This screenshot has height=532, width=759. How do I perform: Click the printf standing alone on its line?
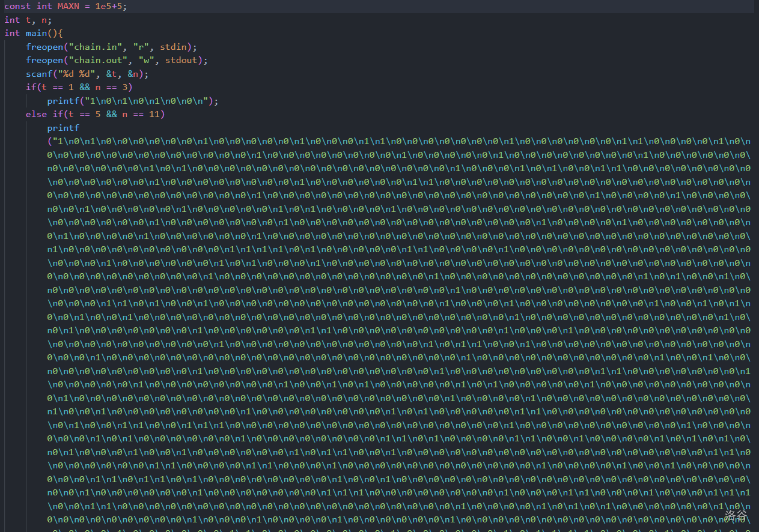pyautogui.click(x=63, y=128)
